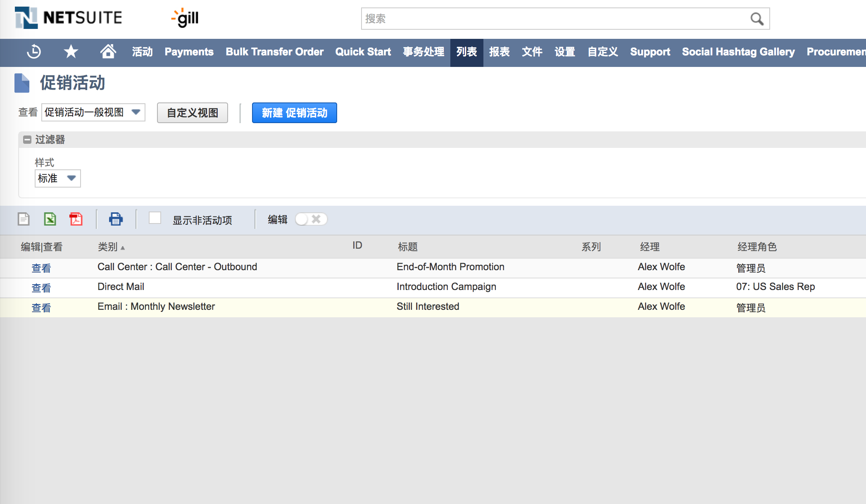Screen dimensions: 866x504
Task: Open the Quick Start menu
Action: coord(363,52)
